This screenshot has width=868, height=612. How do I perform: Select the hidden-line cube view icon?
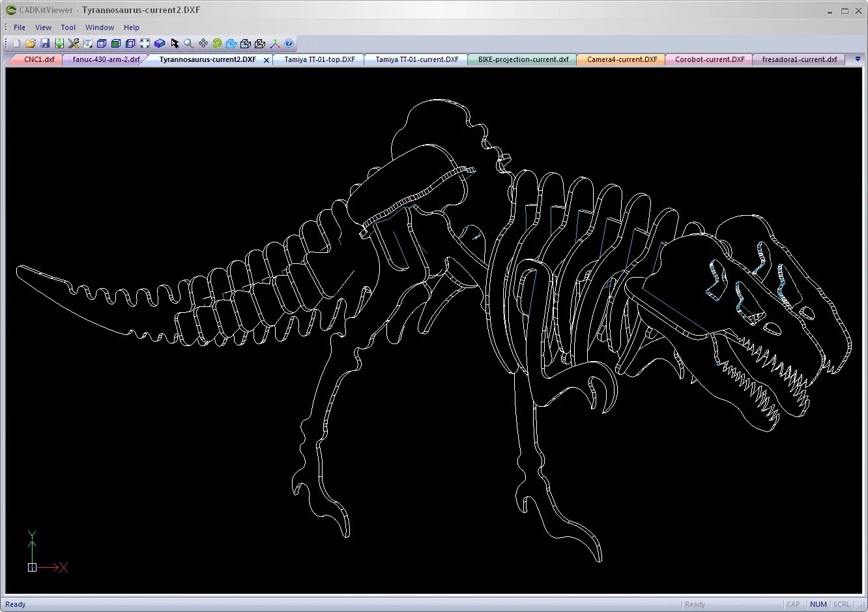coord(130,44)
